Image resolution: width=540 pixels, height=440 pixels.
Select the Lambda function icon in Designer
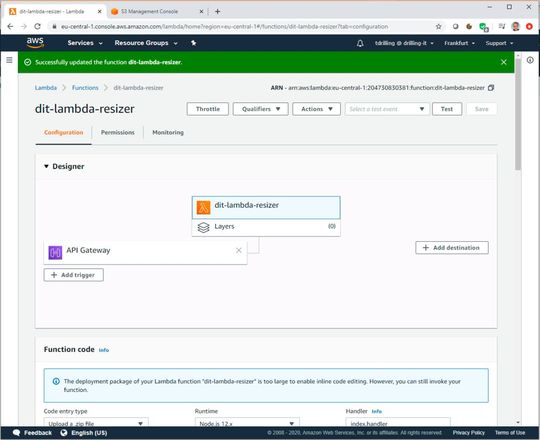click(x=204, y=208)
